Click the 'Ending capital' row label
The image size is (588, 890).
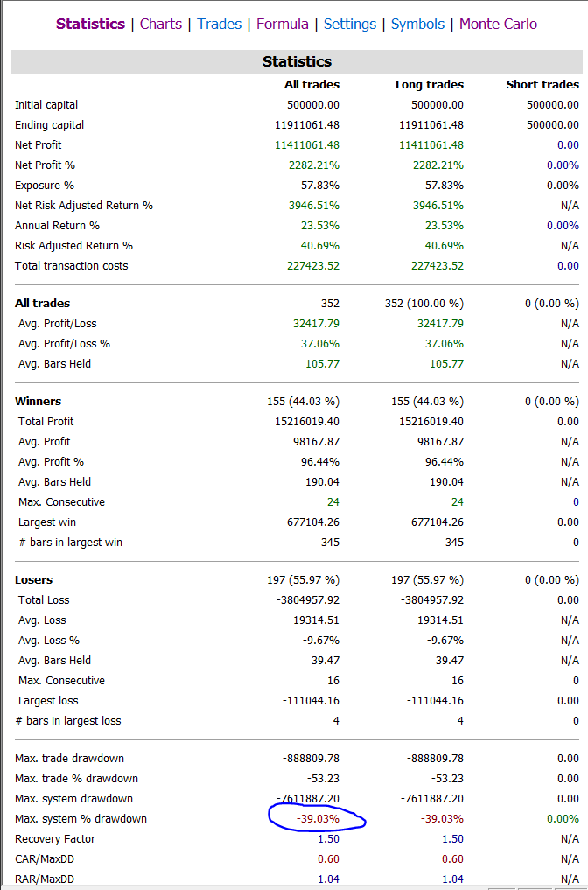click(x=49, y=125)
